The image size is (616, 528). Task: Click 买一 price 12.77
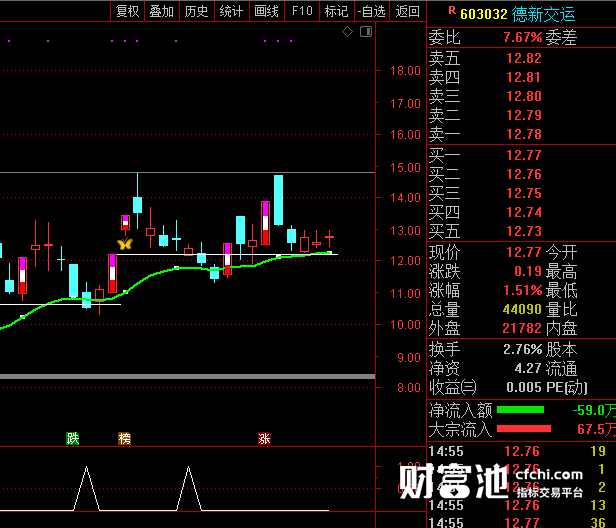point(524,155)
